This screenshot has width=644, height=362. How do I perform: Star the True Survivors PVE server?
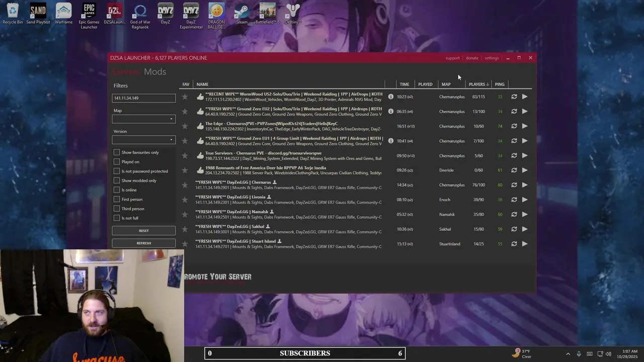185,155
